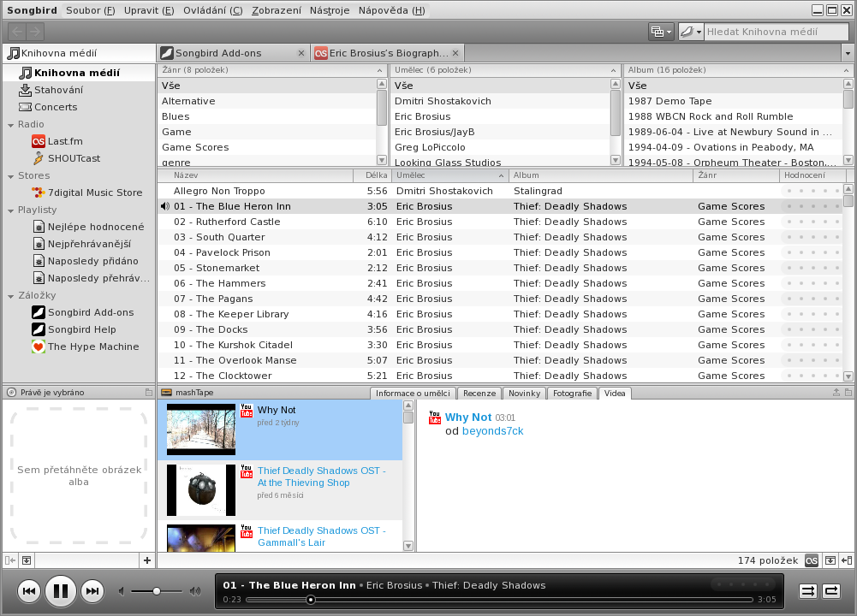This screenshot has height=616, width=857.
Task: Open Songbird Help bookmark
Action: 74,329
